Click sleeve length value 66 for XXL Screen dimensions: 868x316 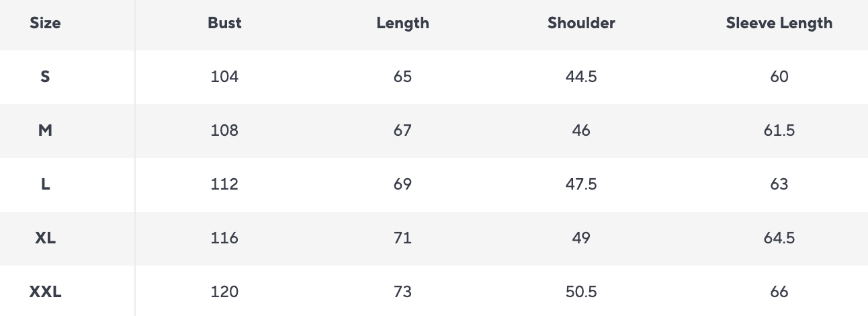click(779, 292)
